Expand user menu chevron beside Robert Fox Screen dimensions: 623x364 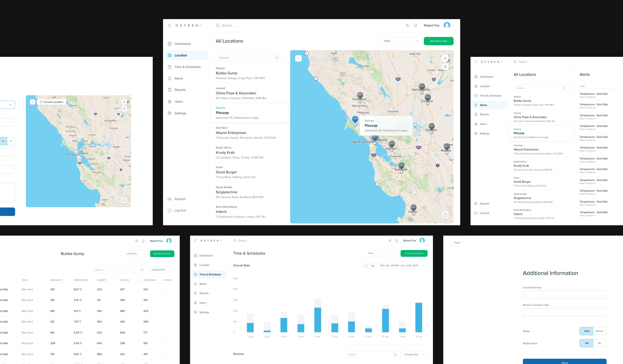453,26
